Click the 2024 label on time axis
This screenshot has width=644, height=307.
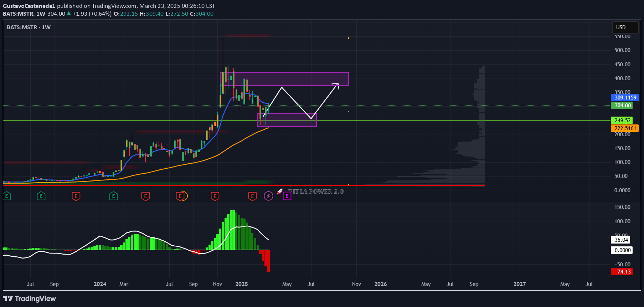pos(100,284)
